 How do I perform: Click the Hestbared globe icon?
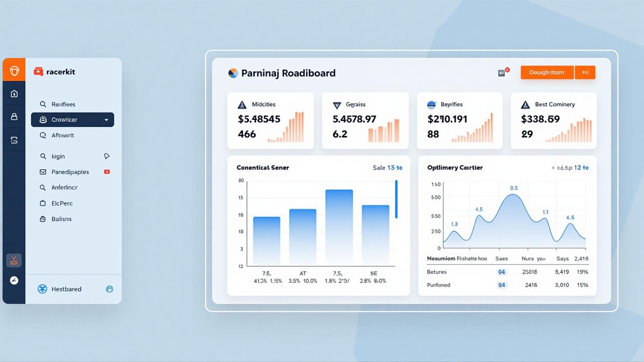[x=42, y=289]
